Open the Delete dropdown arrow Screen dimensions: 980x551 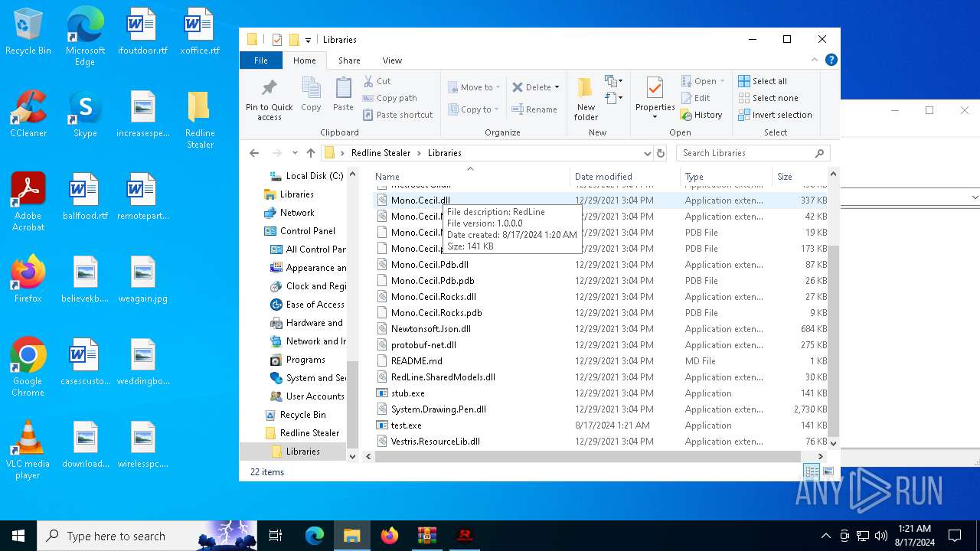[557, 87]
